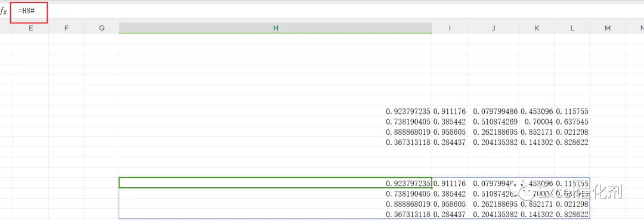The height and width of the screenshot is (220, 644).
Task: Select column M header
Action: click(607, 28)
